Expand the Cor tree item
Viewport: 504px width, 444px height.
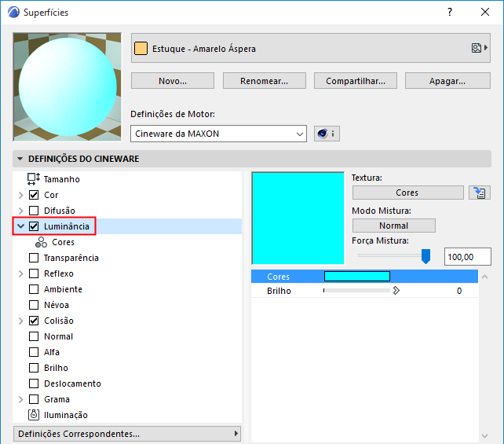[x=21, y=195]
